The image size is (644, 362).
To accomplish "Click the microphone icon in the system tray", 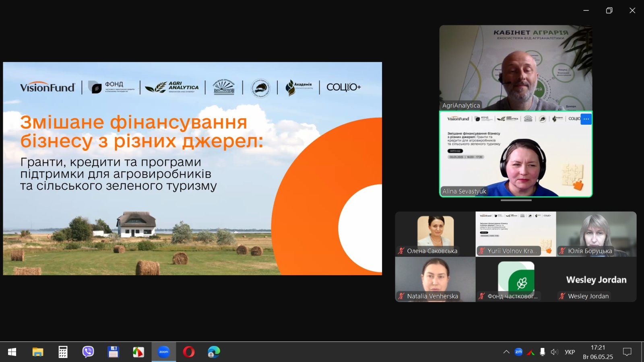I will point(543,352).
